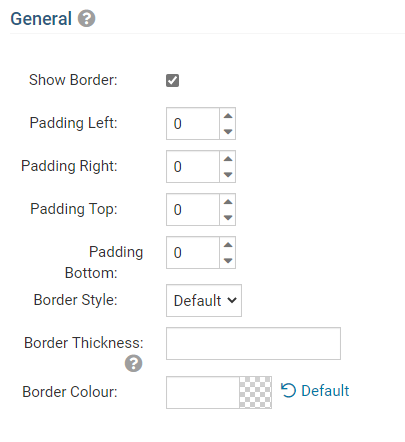Focus the Padding Top number field
Viewport: 405px width, 442px height.
193,209
